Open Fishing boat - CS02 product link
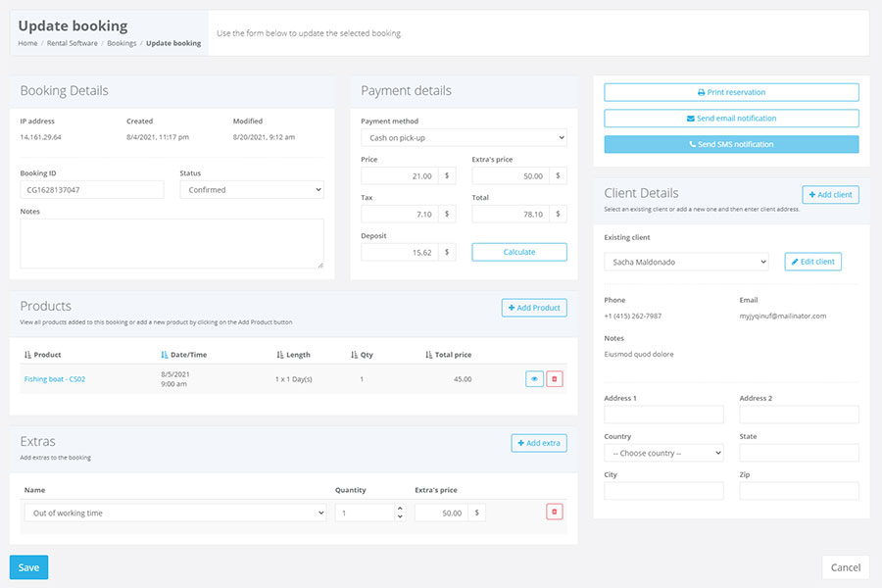The height and width of the screenshot is (588, 882). 55,379
